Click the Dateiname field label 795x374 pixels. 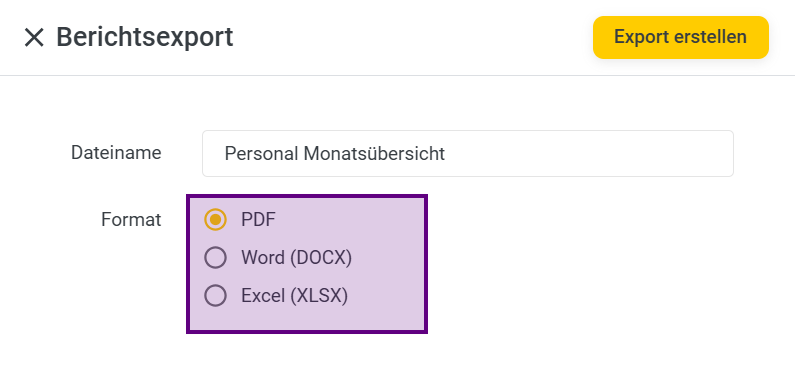pos(116,153)
